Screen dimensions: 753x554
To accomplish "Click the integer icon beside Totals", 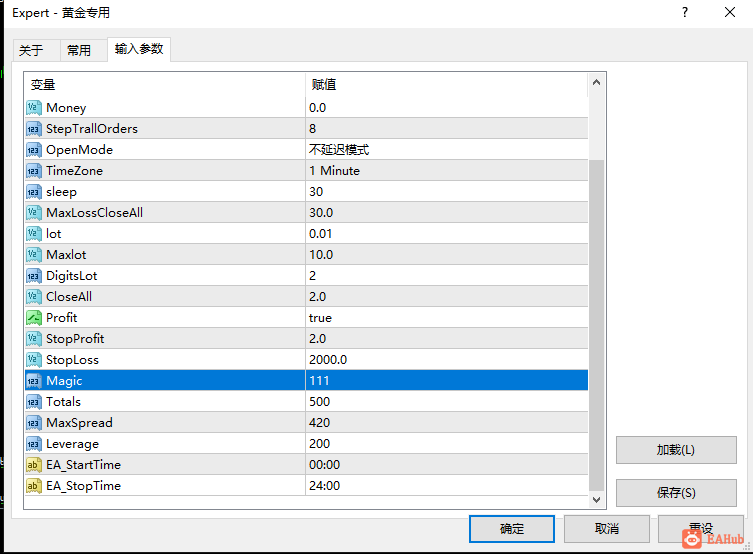I will [34, 402].
